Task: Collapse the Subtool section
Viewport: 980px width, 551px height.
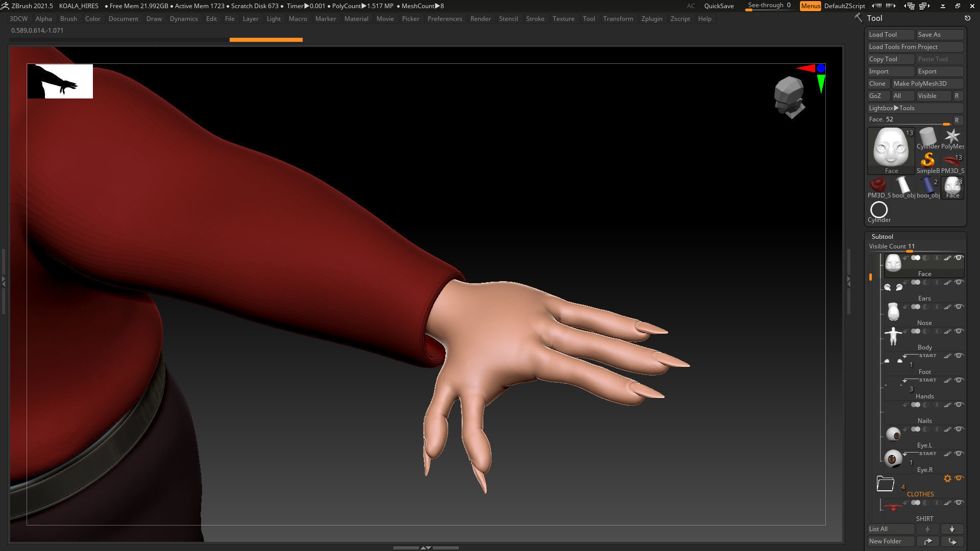Action: pyautogui.click(x=882, y=236)
